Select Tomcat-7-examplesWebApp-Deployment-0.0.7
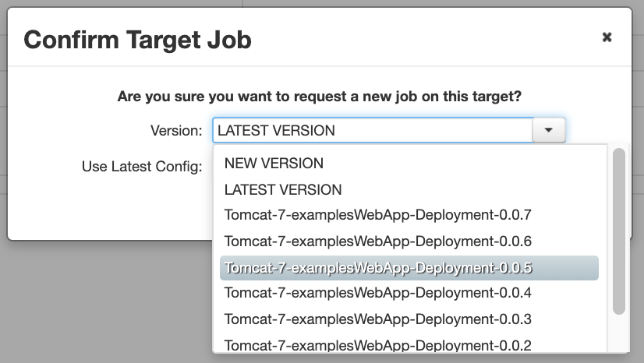This screenshot has width=644, height=363. tap(409, 215)
